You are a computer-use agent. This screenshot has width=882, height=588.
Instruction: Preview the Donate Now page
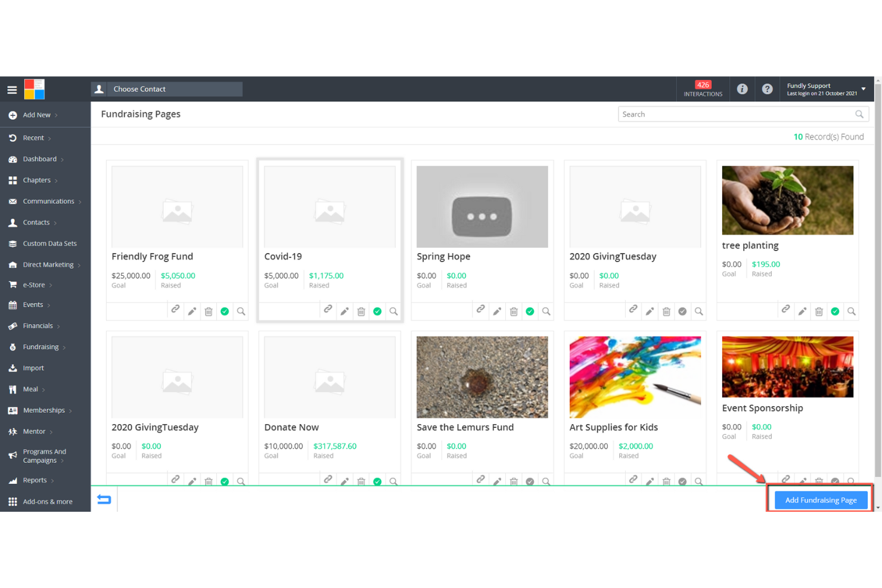[x=393, y=481]
